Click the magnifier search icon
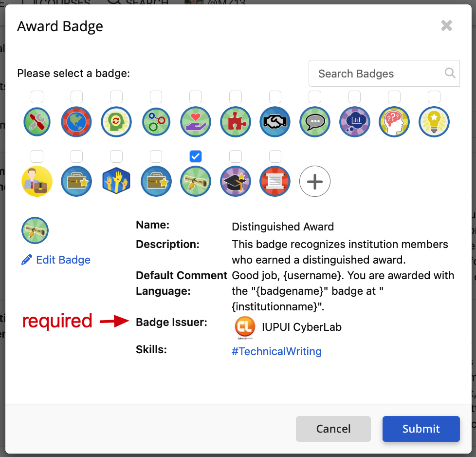Viewport: 476px width, 457px height. coord(450,73)
